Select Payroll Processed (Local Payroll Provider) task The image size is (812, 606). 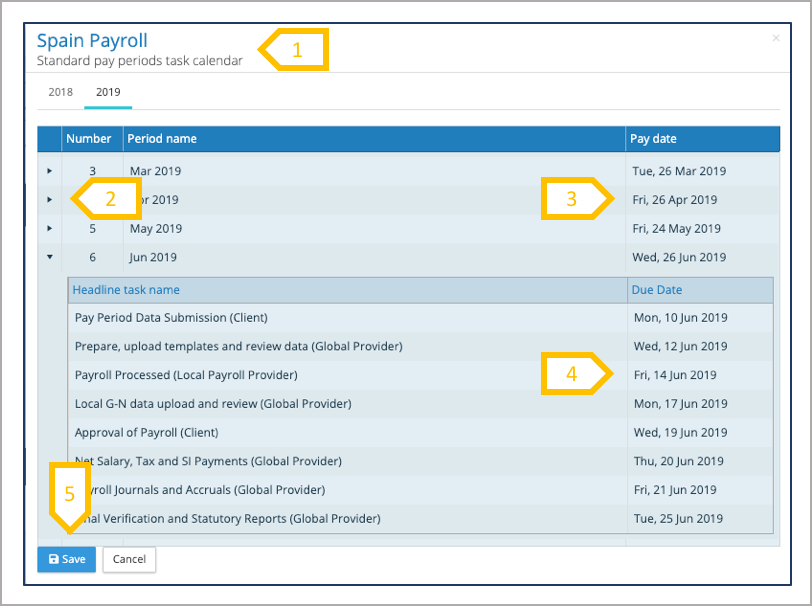(x=186, y=375)
